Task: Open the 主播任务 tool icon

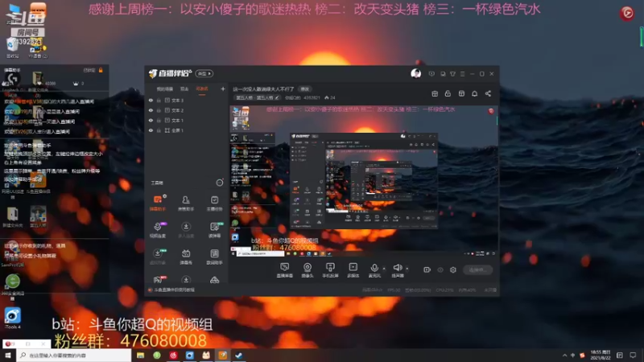Action: coord(214,203)
